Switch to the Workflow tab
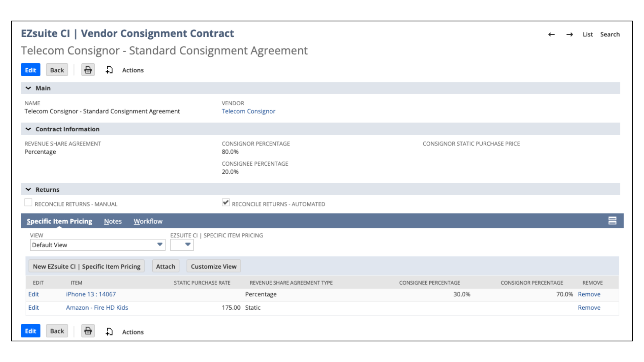This screenshot has height=362, width=644. pyautogui.click(x=148, y=221)
